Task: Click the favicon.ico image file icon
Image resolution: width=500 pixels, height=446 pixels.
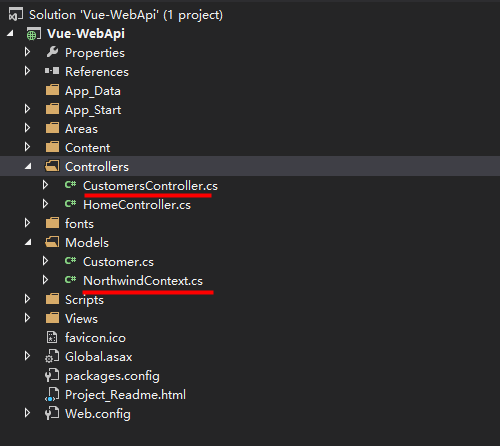Action: coord(52,337)
